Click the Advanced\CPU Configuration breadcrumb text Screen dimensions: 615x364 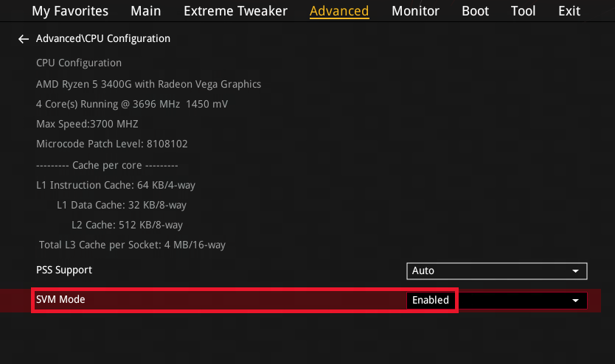[103, 38]
